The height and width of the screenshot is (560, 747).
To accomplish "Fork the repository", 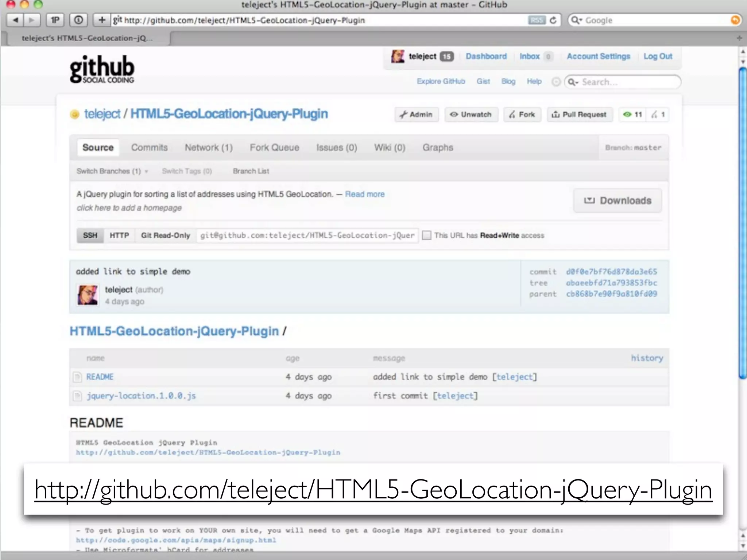I will click(x=522, y=114).
